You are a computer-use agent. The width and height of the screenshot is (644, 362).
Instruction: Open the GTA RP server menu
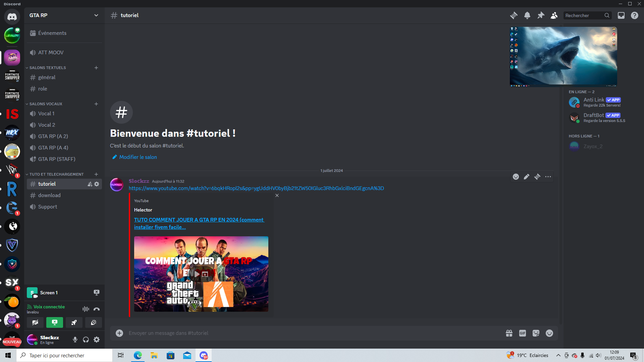(x=64, y=15)
